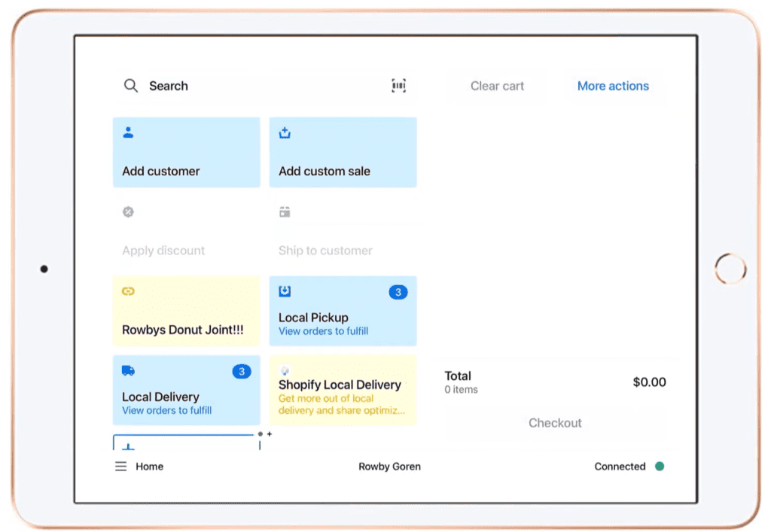771x532 pixels.
Task: Select the Ship to customer icon
Action: click(285, 212)
